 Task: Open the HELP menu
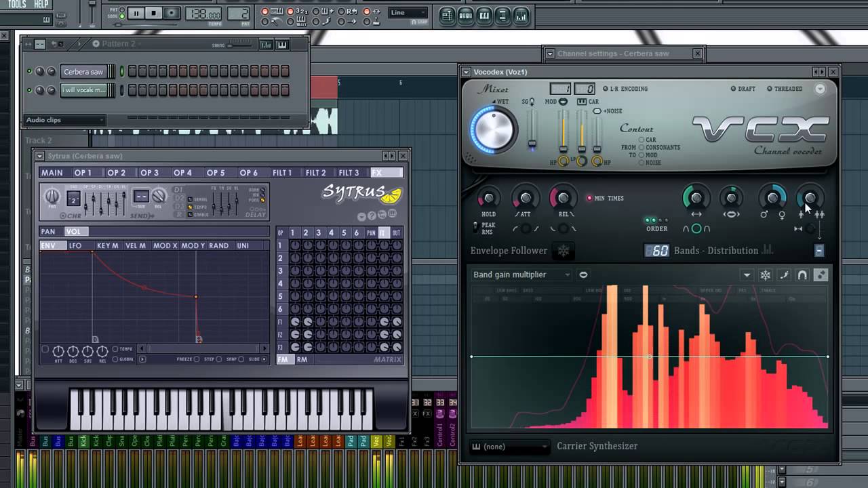pyautogui.click(x=41, y=4)
